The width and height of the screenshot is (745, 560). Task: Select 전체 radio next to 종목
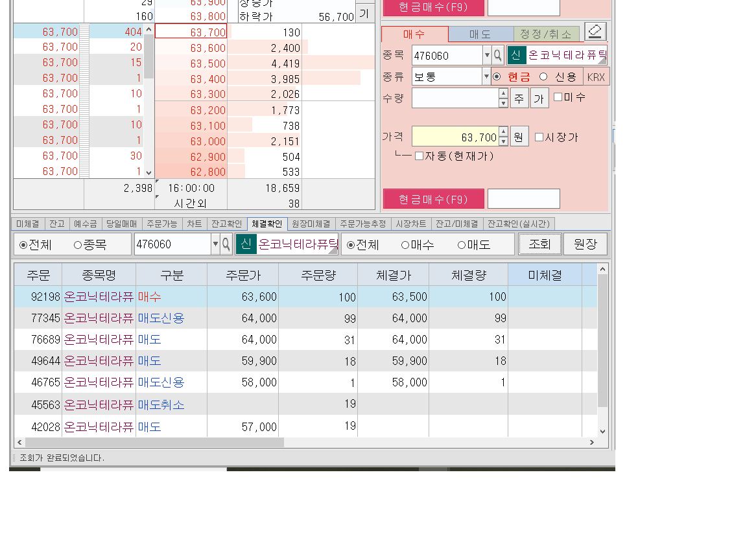(23, 245)
